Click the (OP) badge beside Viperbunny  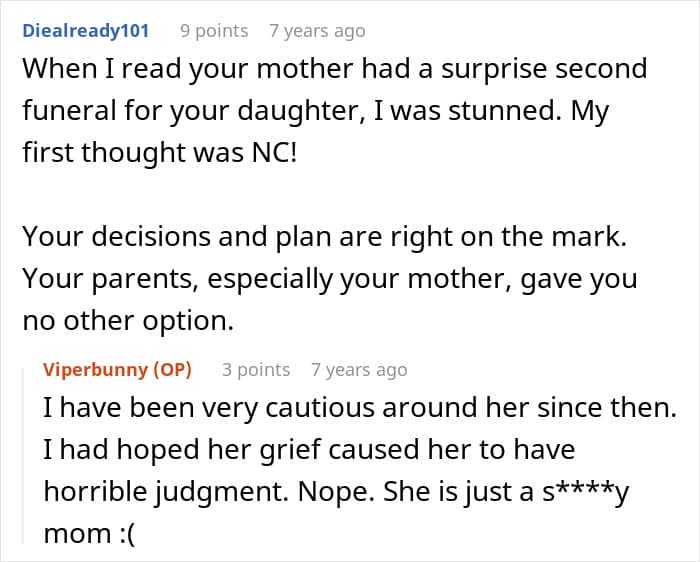172,370
